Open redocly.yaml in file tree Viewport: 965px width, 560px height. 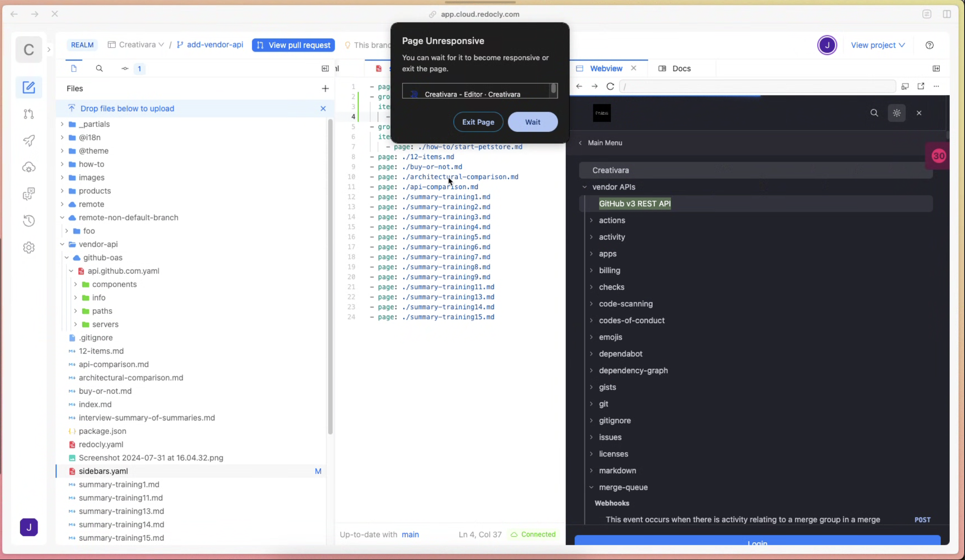tap(101, 445)
